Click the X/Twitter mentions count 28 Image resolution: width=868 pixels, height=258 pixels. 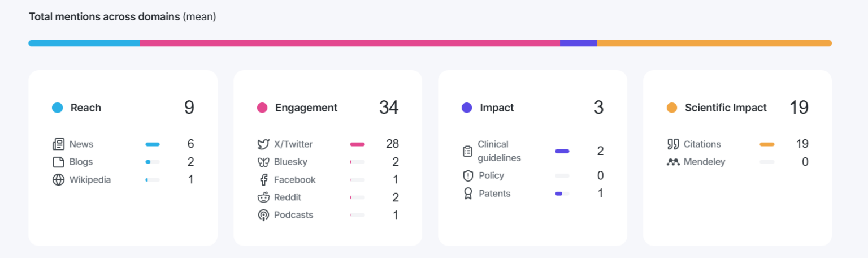tap(392, 144)
